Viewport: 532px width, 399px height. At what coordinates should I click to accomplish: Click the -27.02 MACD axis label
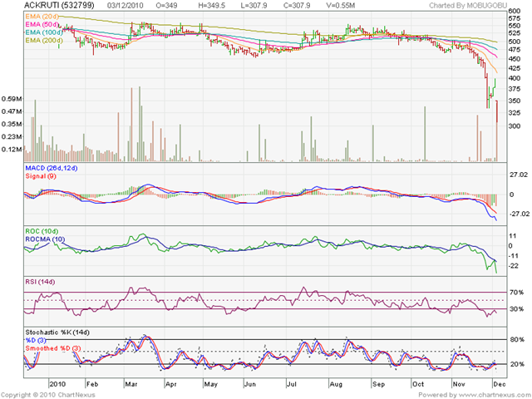pyautogui.click(x=519, y=214)
